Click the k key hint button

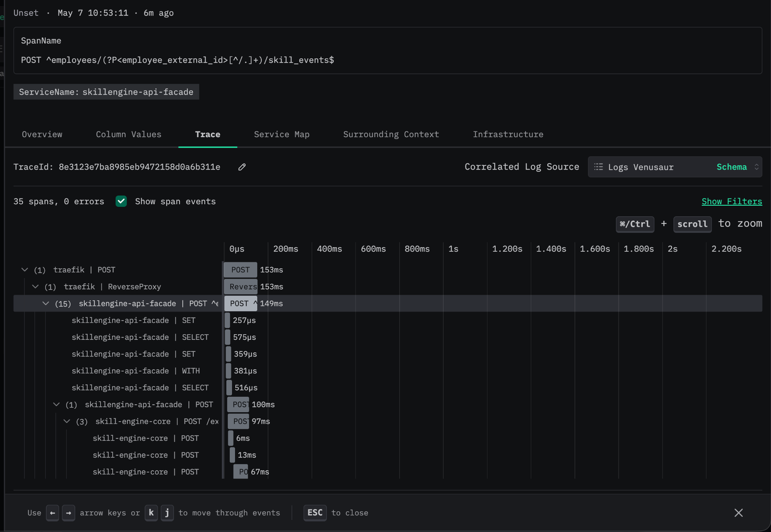[x=151, y=513]
